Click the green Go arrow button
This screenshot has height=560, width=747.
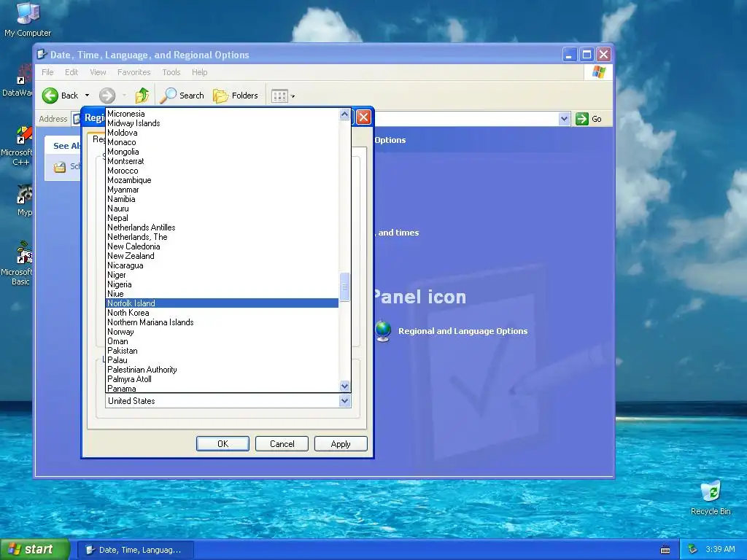pos(582,119)
